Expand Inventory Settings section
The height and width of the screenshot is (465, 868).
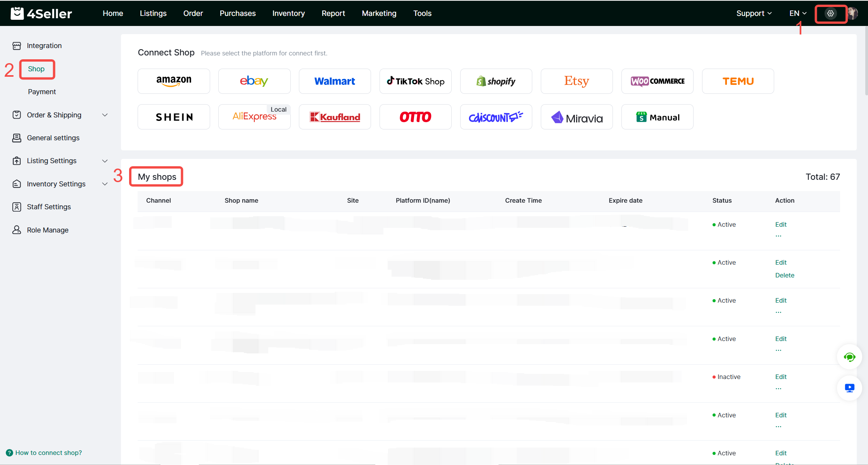coord(105,184)
